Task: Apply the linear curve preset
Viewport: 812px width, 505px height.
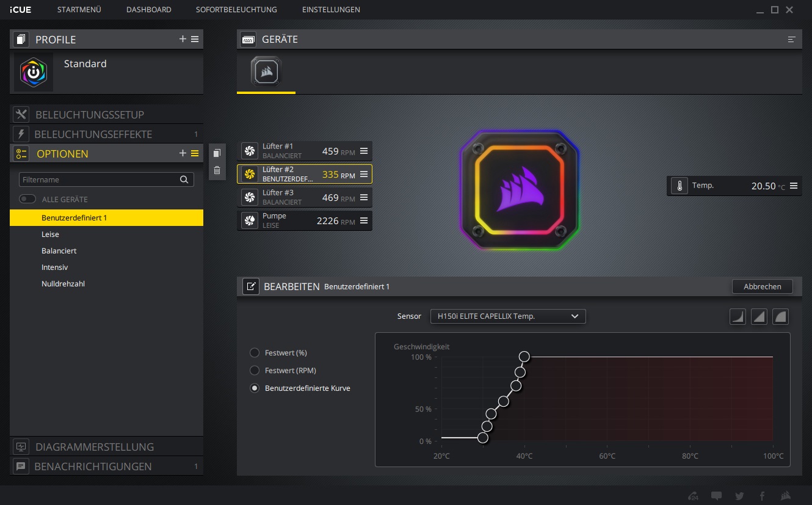Action: [759, 316]
